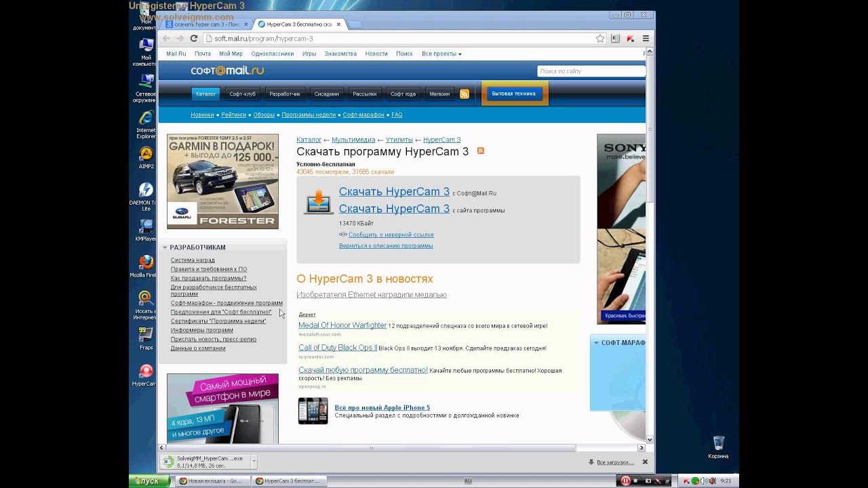
Task: Open 'Medal Of Honor Warfighter' ad link
Action: tap(342, 325)
